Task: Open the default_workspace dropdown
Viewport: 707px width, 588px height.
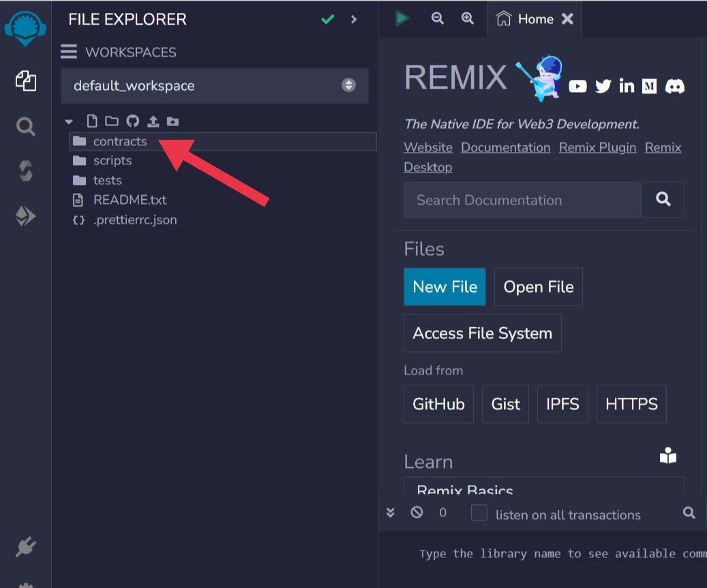Action: coord(215,85)
